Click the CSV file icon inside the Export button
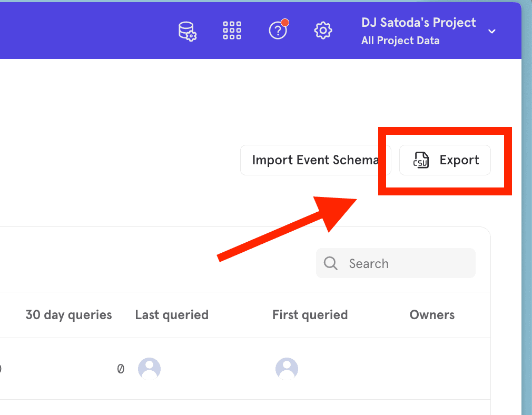 (x=421, y=160)
